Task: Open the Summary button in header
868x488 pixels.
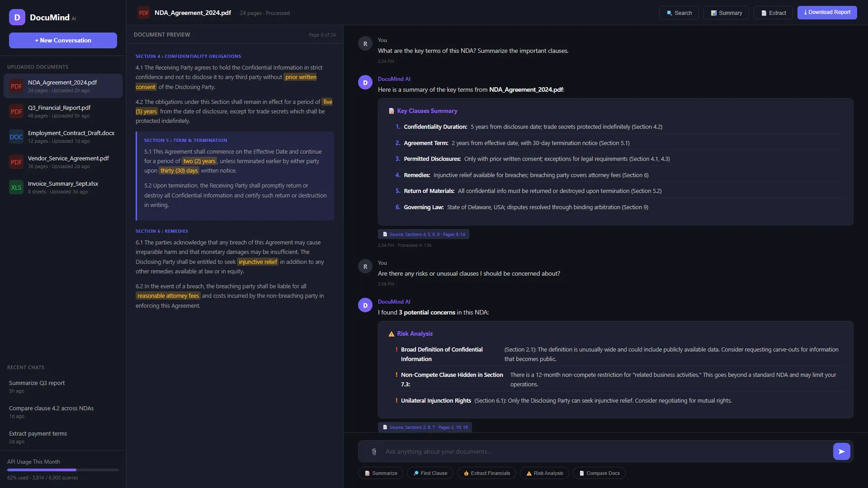Action: [726, 13]
